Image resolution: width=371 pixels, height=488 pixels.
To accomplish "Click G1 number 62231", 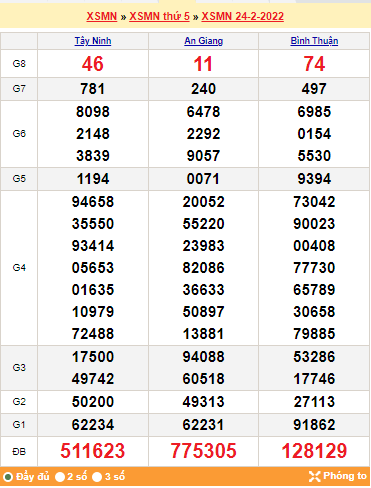I will click(x=203, y=425).
